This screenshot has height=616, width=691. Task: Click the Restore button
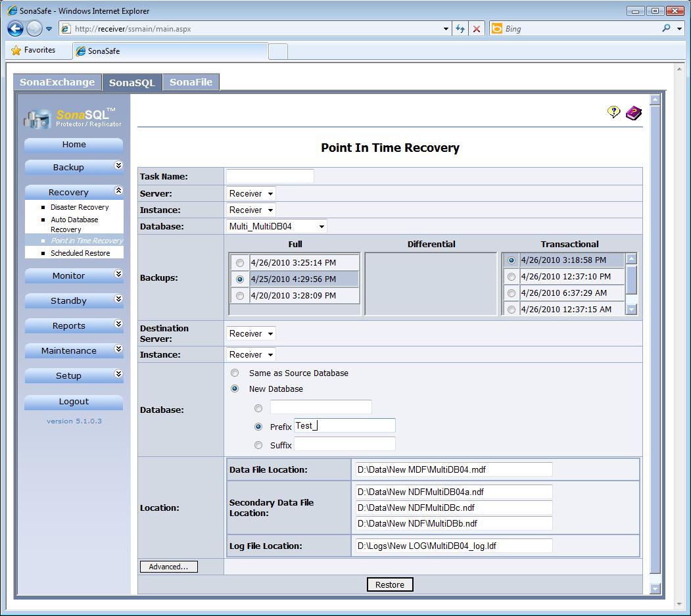tap(390, 585)
